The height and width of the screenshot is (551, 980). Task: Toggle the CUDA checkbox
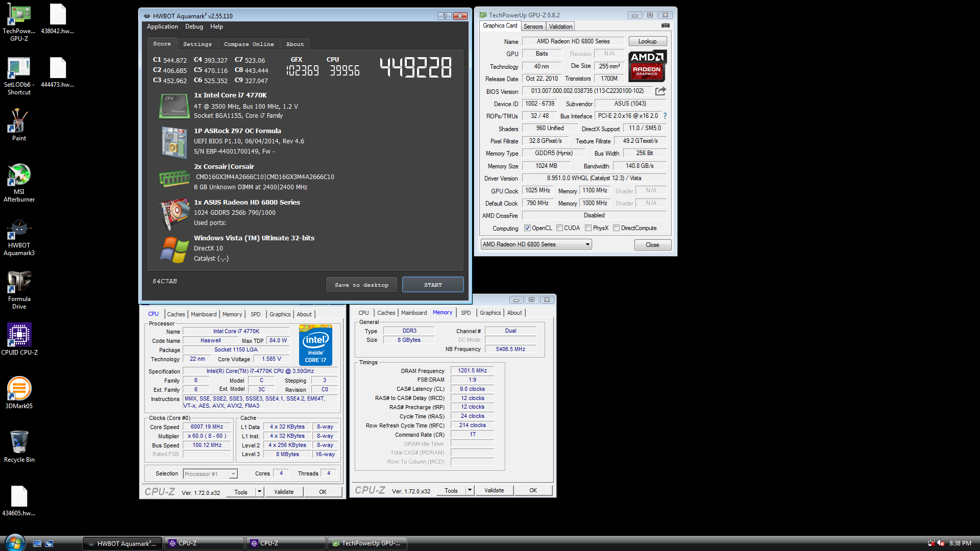tap(559, 228)
